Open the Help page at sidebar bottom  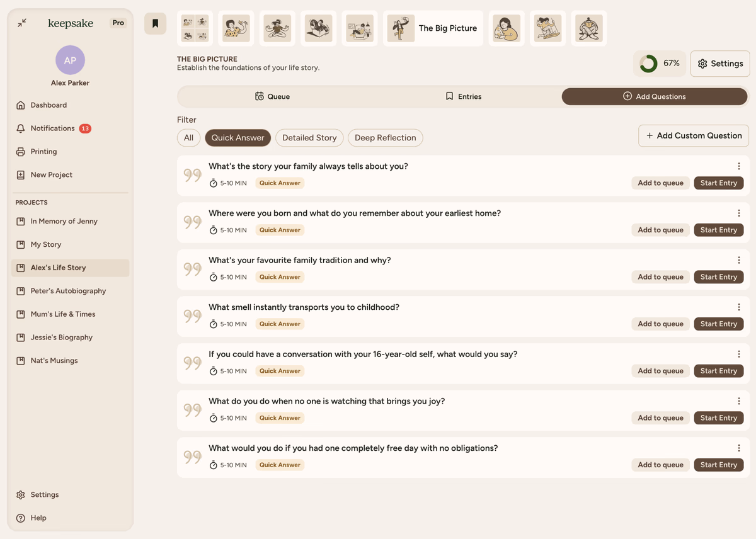pyautogui.click(x=21, y=518)
